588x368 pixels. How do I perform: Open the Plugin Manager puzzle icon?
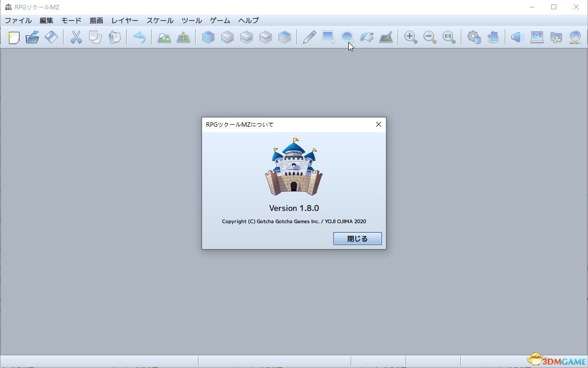click(x=493, y=37)
